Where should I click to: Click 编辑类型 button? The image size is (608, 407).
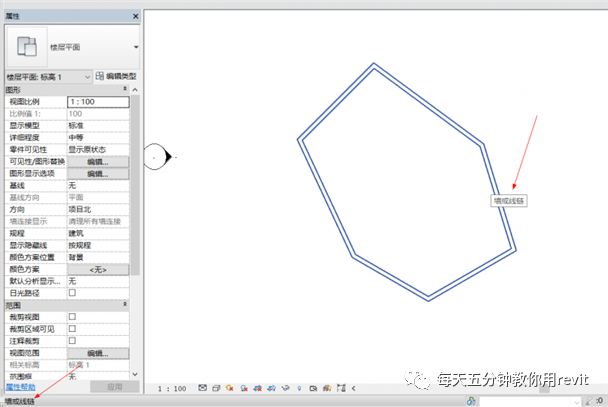[x=116, y=76]
